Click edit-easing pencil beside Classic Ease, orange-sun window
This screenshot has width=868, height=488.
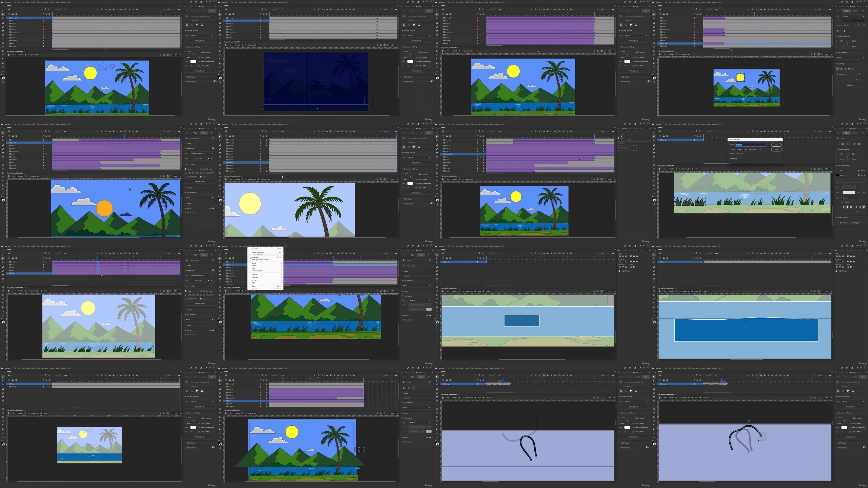[209, 159]
